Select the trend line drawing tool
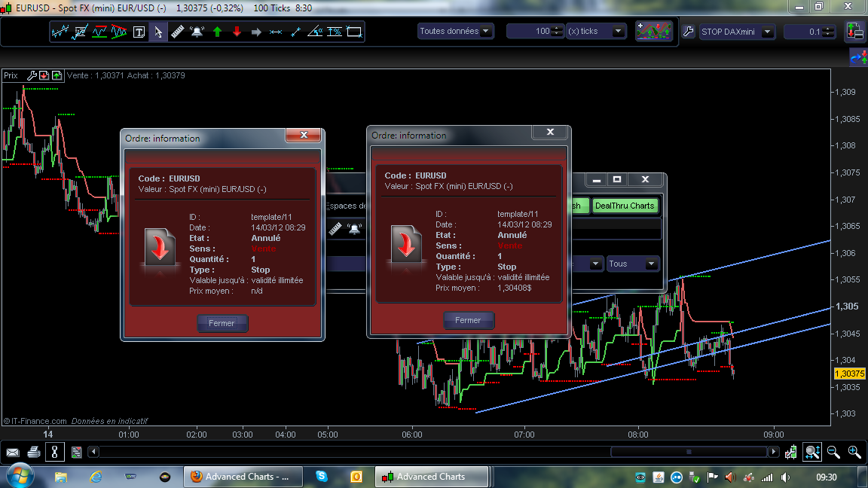Viewport: 868px width, 488px height. pos(60,32)
